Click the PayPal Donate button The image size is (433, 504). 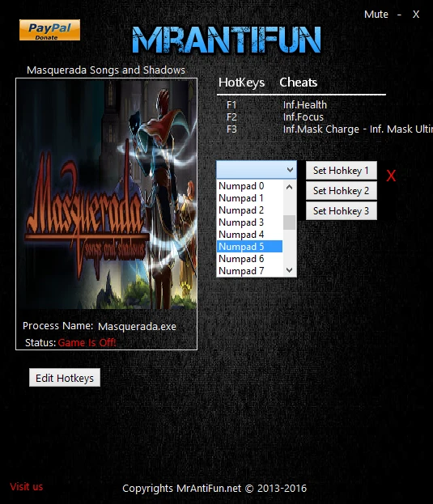coord(49,30)
